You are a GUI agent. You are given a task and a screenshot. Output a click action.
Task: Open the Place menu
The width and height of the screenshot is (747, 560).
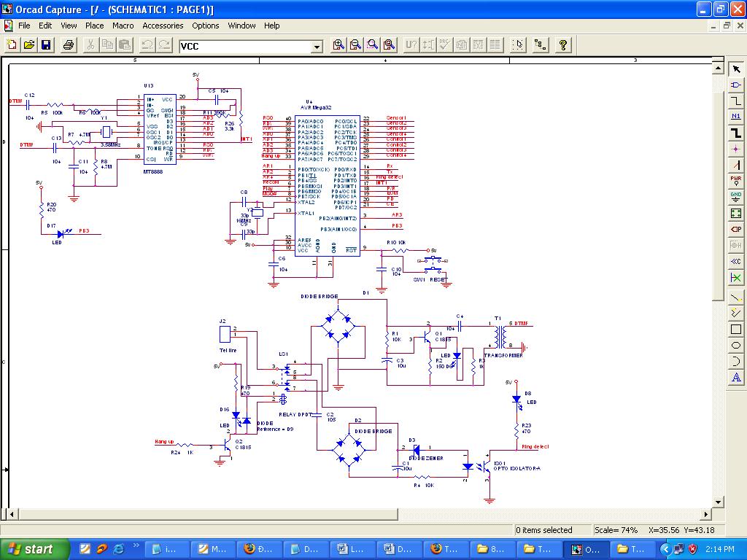[95, 26]
